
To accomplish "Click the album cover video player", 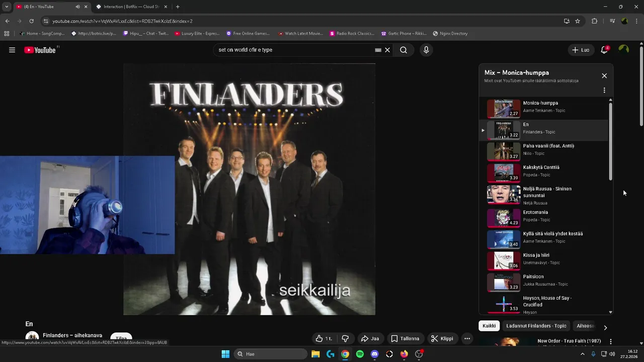I will [249, 189].
